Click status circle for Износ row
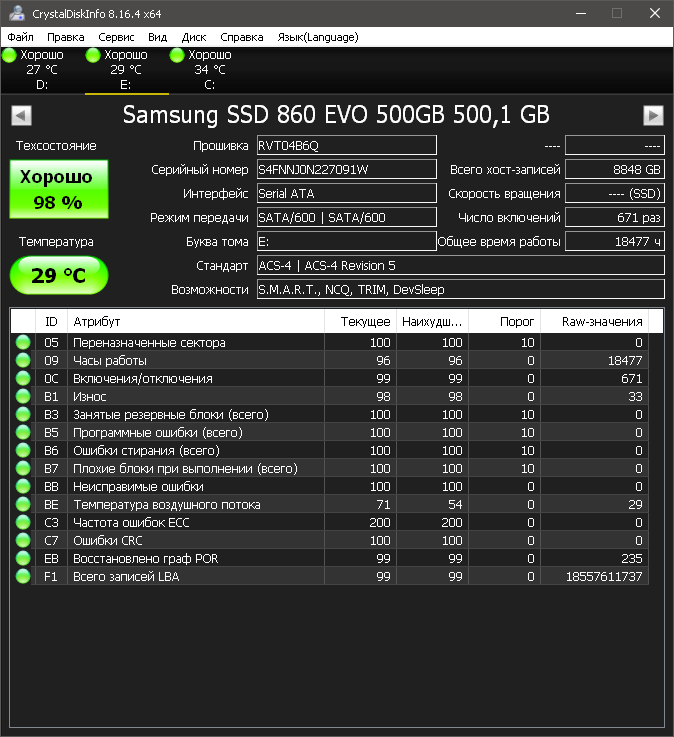This screenshot has height=737, width=674. (x=23, y=396)
